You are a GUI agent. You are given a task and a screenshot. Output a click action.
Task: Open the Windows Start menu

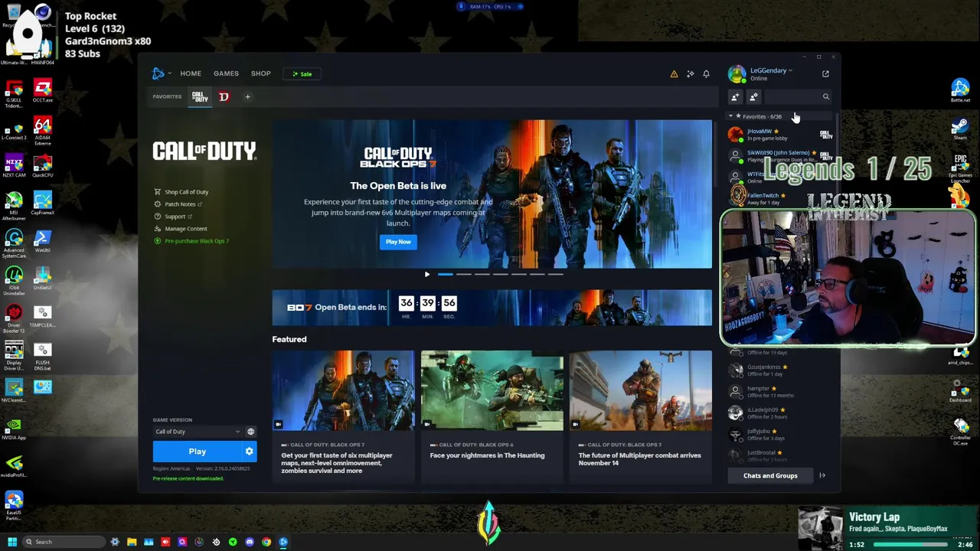(x=12, y=542)
